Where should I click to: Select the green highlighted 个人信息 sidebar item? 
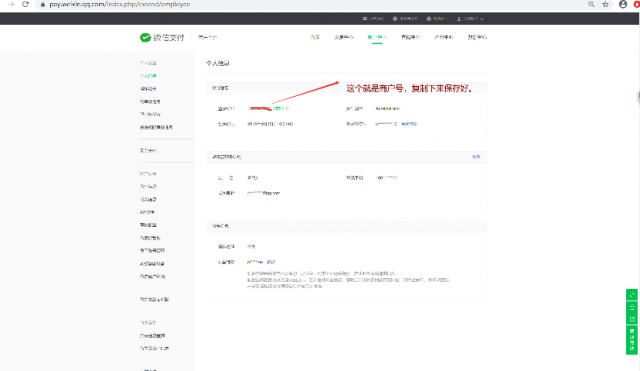(148, 76)
